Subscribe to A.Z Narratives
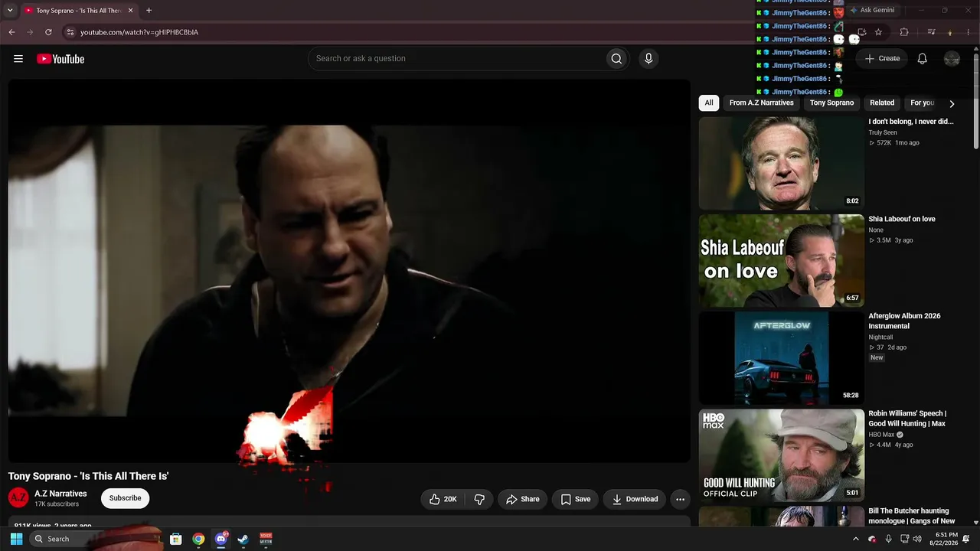This screenshot has height=551, width=980. pos(125,498)
